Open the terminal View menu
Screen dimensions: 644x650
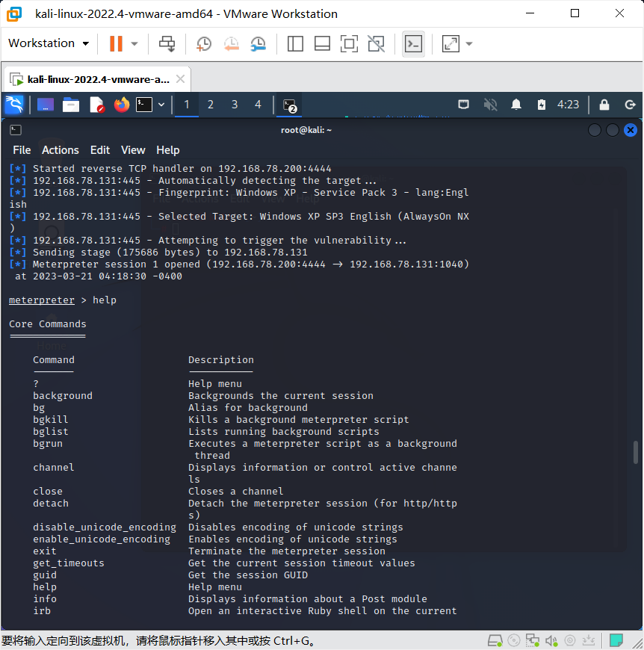pos(133,150)
